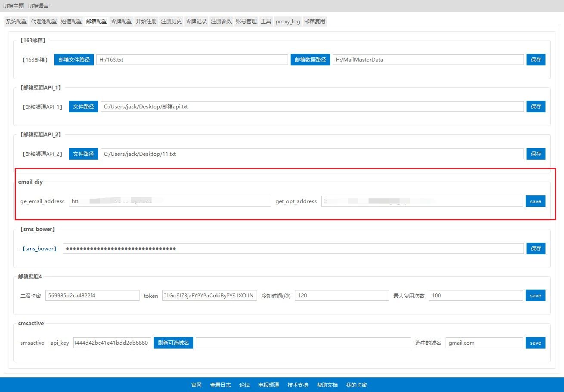Viewport: 564px width, 392px height.
Task: Click 文件路径 button for 邮箱渠道API_1
Action: point(84,107)
